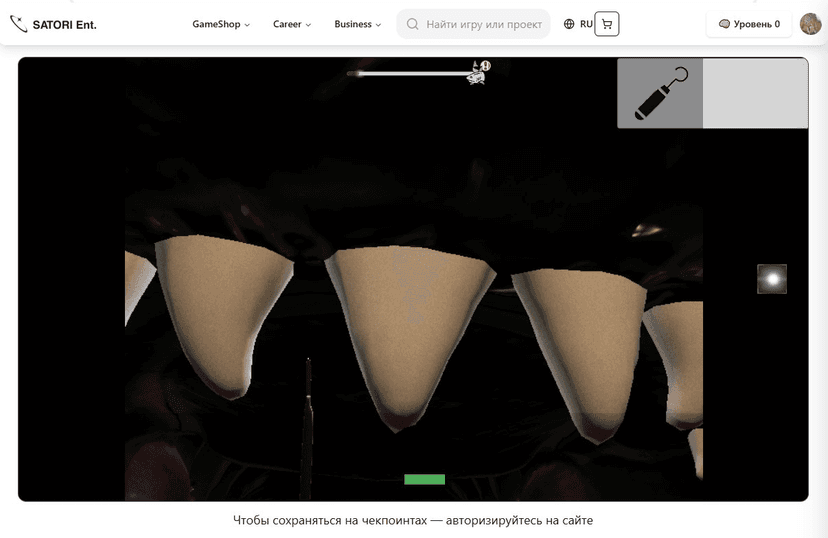Screen dimensions: 828x538
Task: Expand the GameShop dropdown menu
Action: [x=221, y=24]
